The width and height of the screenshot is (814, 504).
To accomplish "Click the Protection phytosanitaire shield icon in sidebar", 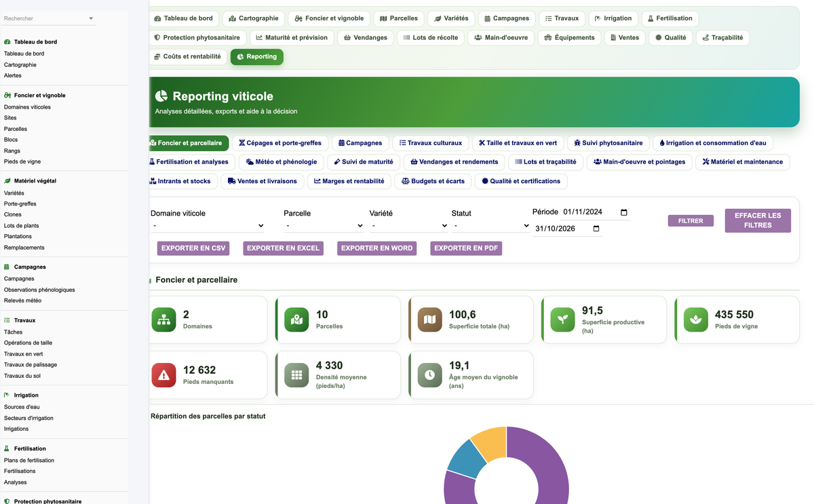I will pos(7,501).
